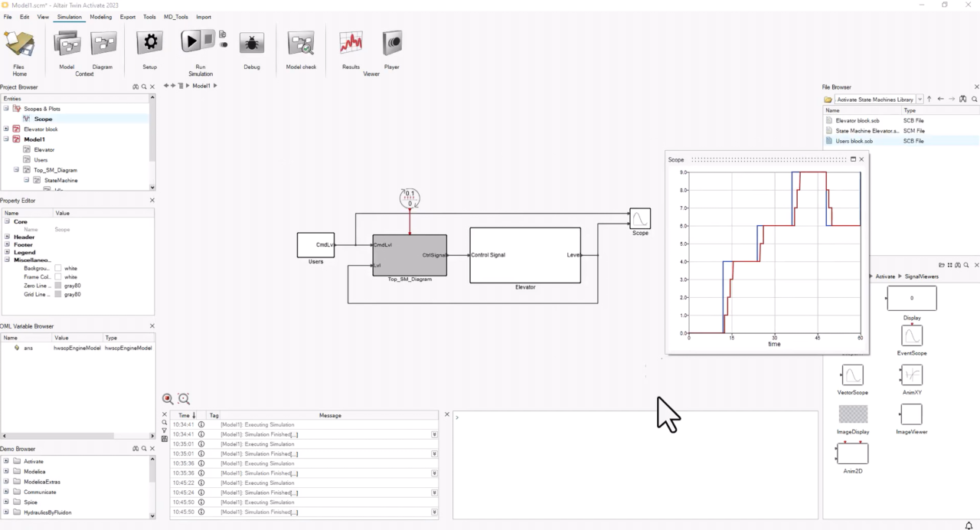Open the MD_Tools menu
This screenshot has width=980, height=530.
point(176,17)
